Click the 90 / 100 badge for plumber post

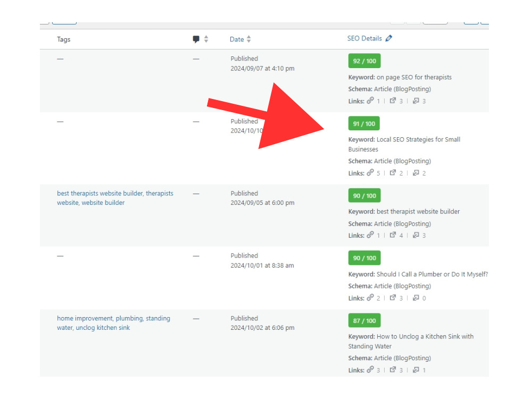[364, 258]
